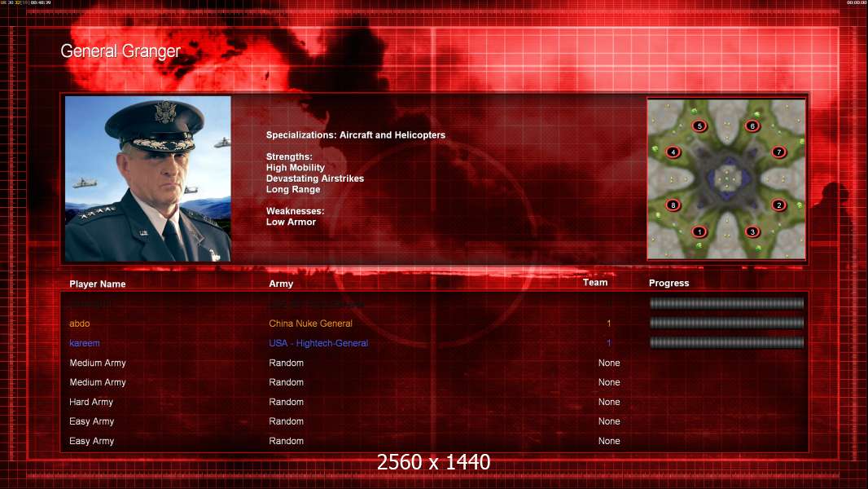Choose start position marker 3 on map
The width and height of the screenshot is (868, 489).
coord(752,232)
